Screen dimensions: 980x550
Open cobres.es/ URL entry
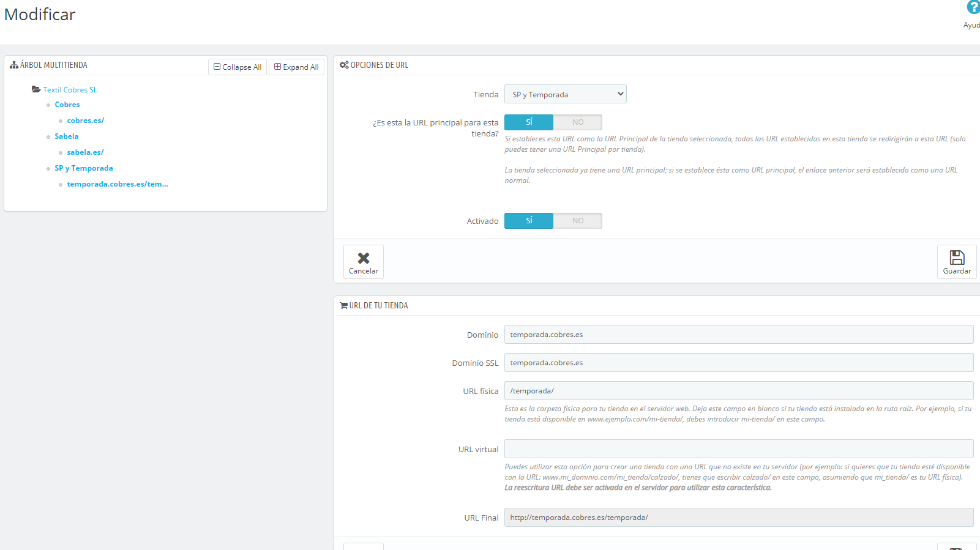tap(86, 121)
